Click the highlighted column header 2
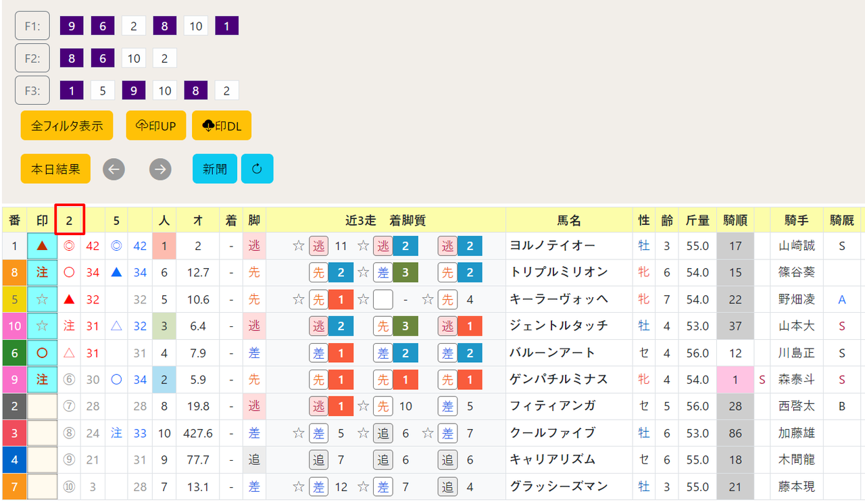Viewport: 865px width, 504px height. [70, 220]
